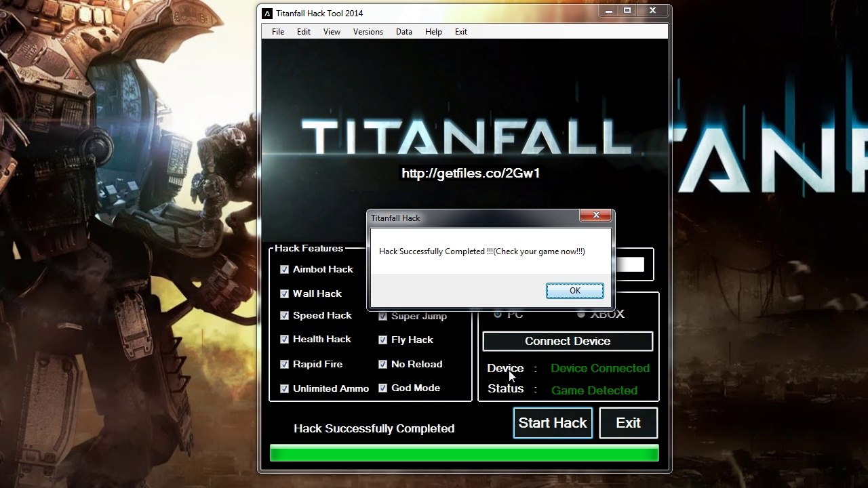Toggle the Rapid Fire checkbox

284,364
